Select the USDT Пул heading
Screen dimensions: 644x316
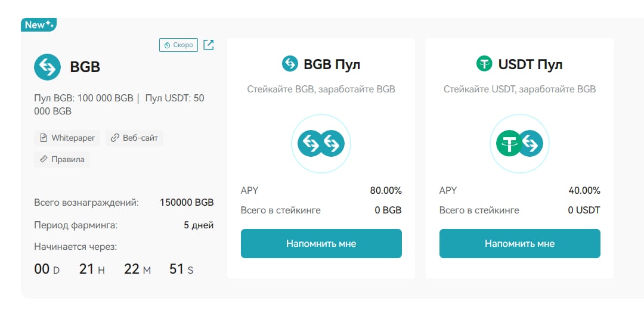coord(530,64)
